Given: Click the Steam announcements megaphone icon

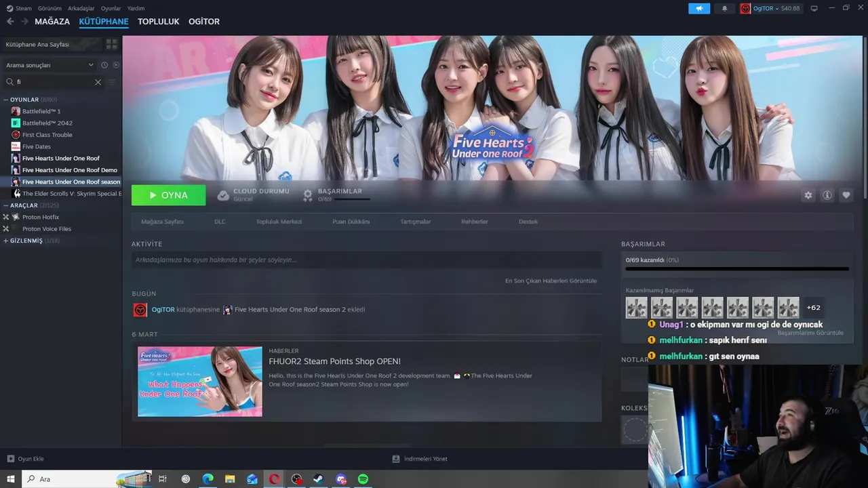Looking at the screenshot, I should click(x=699, y=8).
